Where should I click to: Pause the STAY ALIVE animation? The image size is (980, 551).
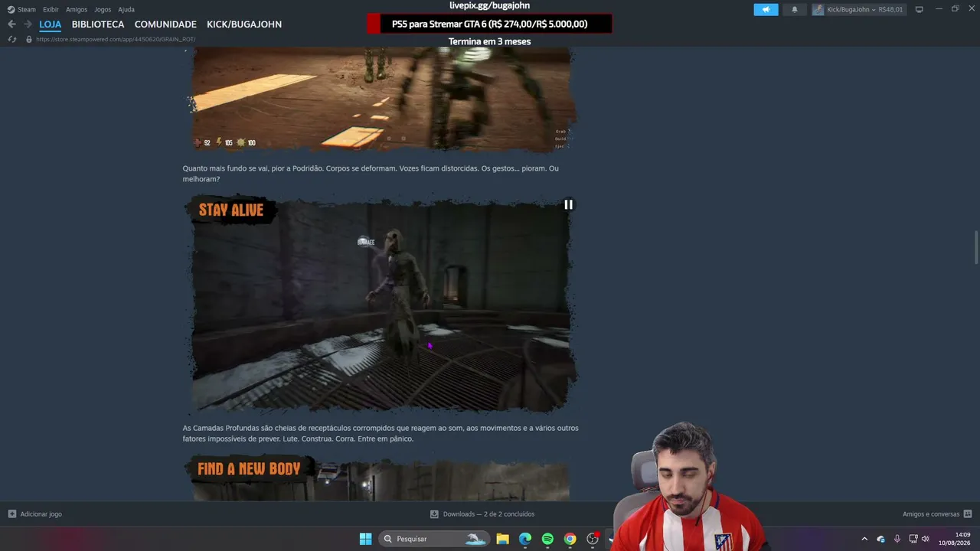[x=568, y=204]
